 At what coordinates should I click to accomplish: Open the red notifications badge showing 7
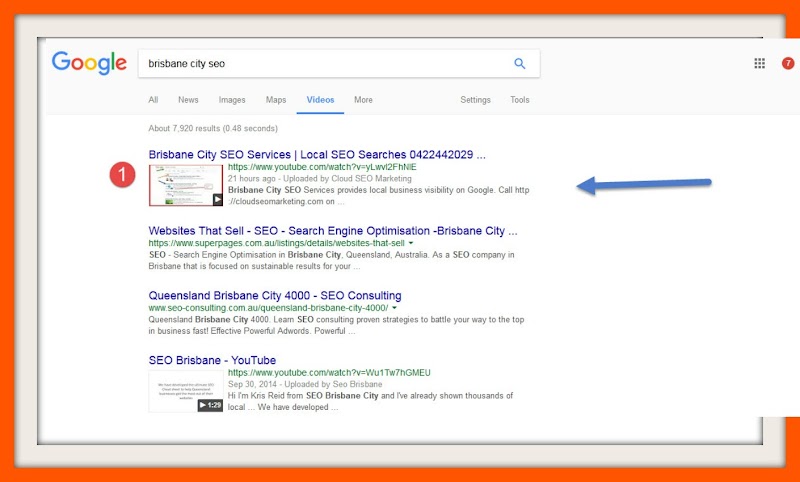[788, 63]
